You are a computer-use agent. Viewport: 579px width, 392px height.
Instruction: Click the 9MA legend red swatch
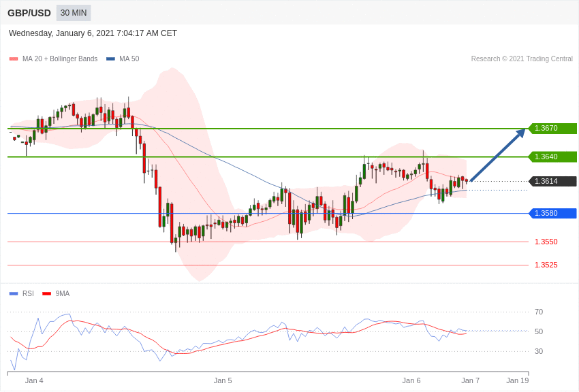(x=46, y=294)
